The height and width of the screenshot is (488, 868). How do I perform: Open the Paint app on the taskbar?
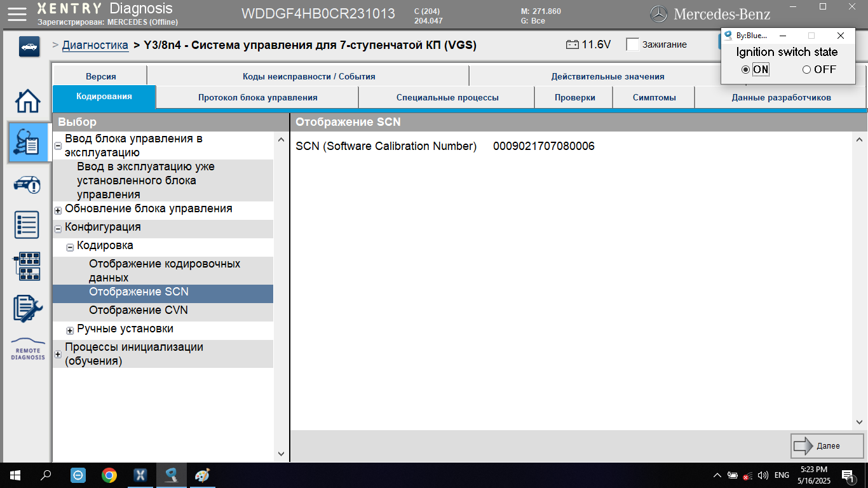pyautogui.click(x=202, y=475)
